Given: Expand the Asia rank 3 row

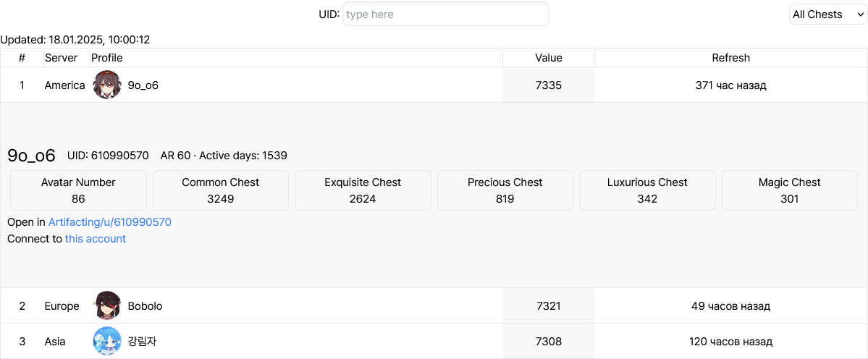Looking at the screenshot, I should tap(434, 342).
